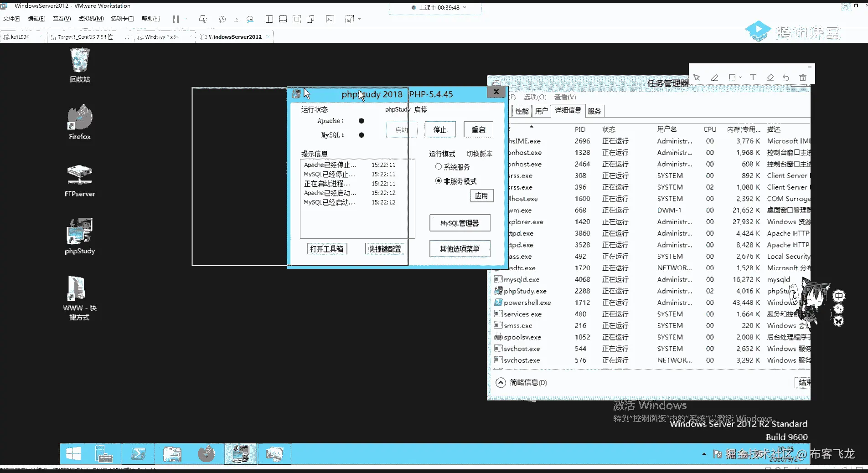Open the FTPserver desktop icon
Viewport: 868px width, 473px height.
coord(80,180)
